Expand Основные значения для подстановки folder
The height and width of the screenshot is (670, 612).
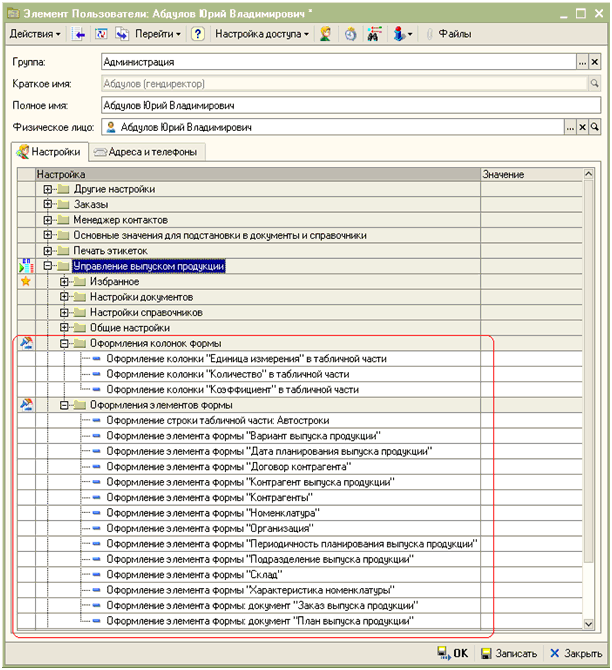pyautogui.click(x=48, y=235)
